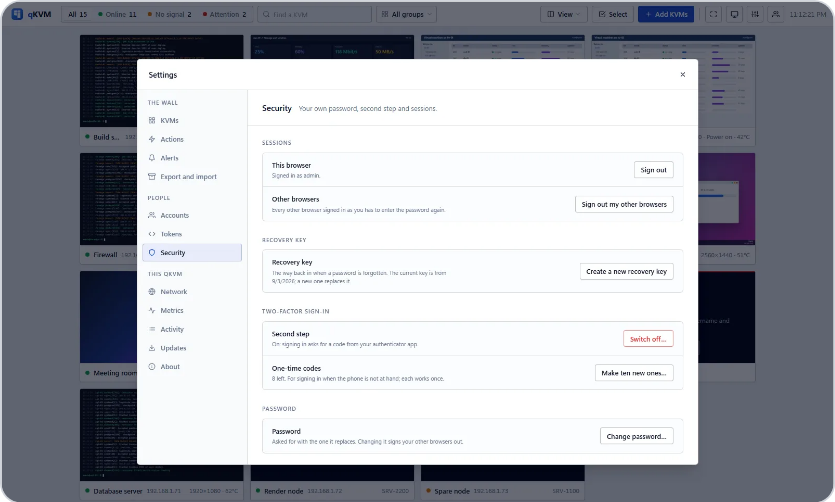Image resolution: width=835 pixels, height=502 pixels.
Task: Open Updates settings section
Action: click(x=192, y=348)
